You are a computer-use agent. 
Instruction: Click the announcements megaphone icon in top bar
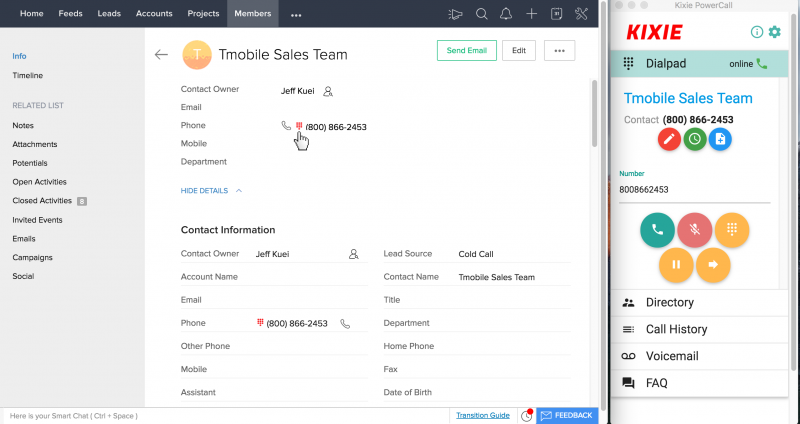tap(455, 14)
